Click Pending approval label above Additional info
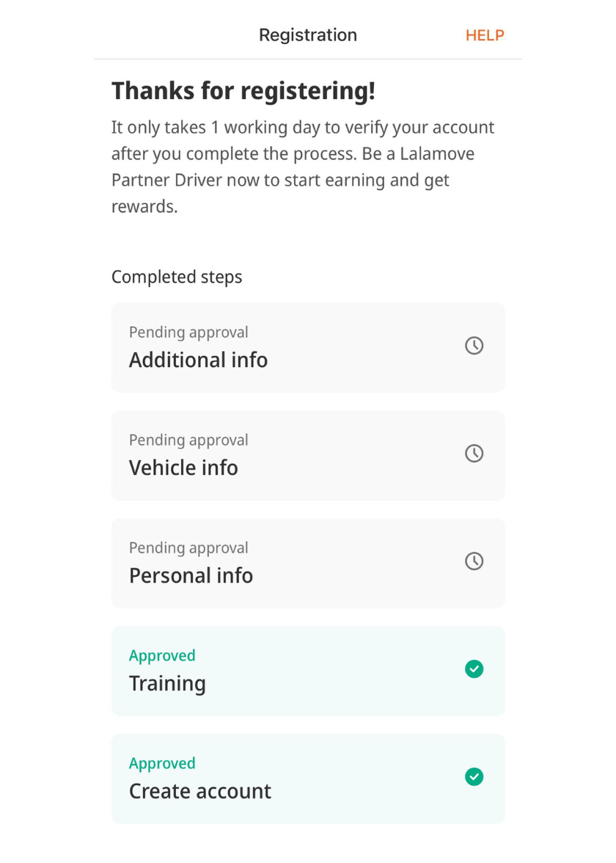Image resolution: width=616 pixels, height=863 pixels. pyautogui.click(x=188, y=332)
